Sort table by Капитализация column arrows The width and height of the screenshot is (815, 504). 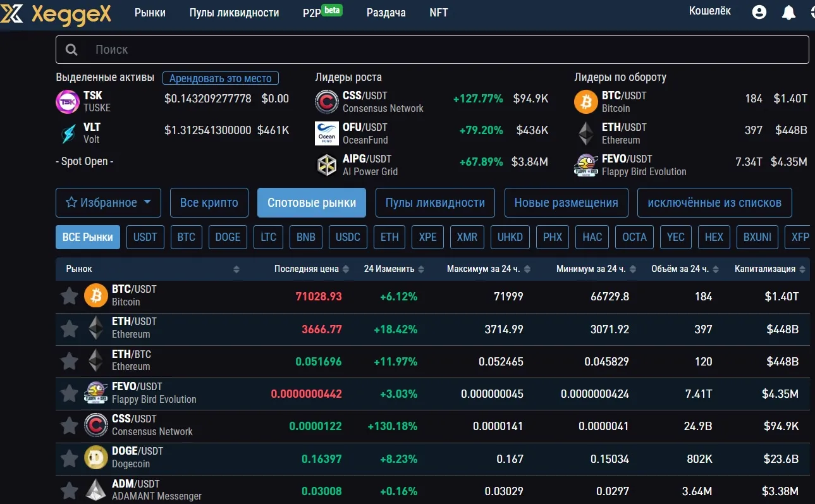pyautogui.click(x=802, y=269)
